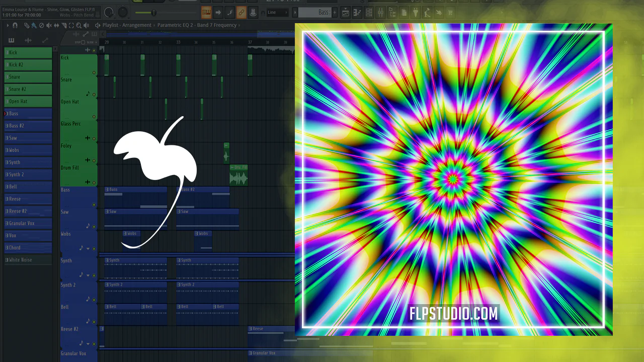Click the Foley audio clip in playlist
This screenshot has width=644, height=362.
(226, 153)
